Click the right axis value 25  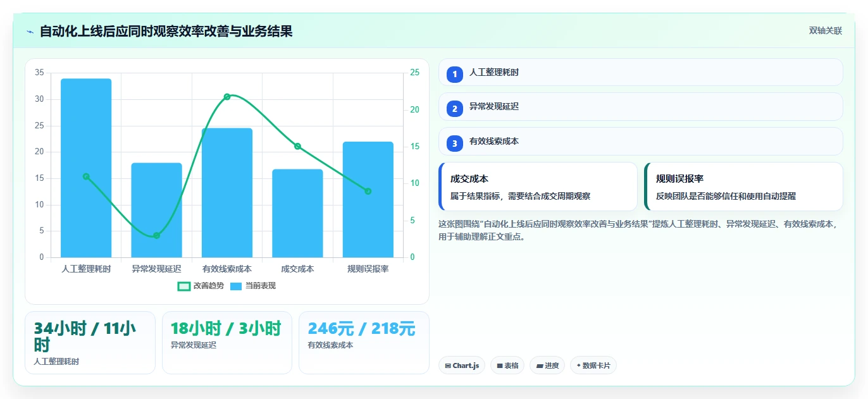414,73
